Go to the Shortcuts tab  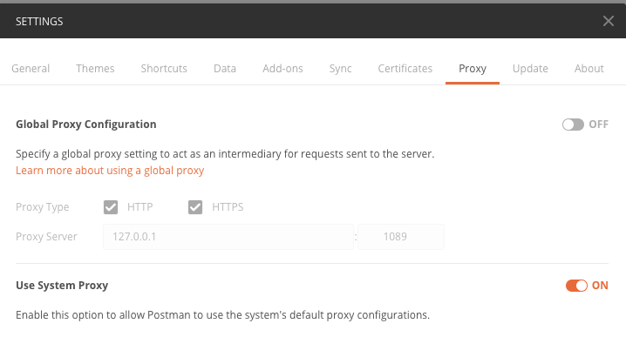click(x=164, y=69)
